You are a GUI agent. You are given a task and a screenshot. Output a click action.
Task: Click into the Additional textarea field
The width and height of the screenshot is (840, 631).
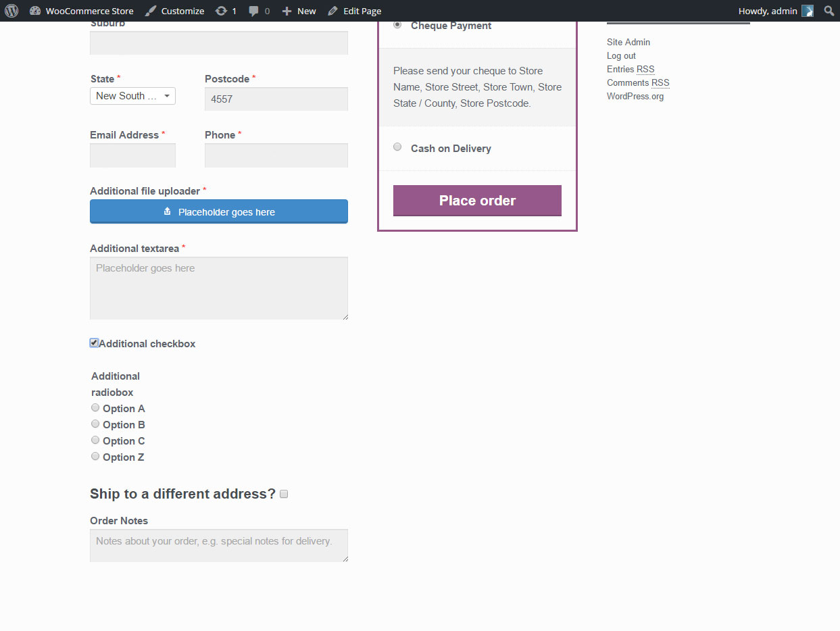219,288
